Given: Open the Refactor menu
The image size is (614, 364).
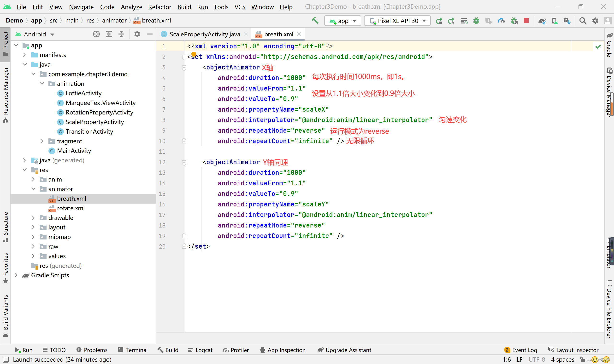Looking at the screenshot, I should point(159,7).
